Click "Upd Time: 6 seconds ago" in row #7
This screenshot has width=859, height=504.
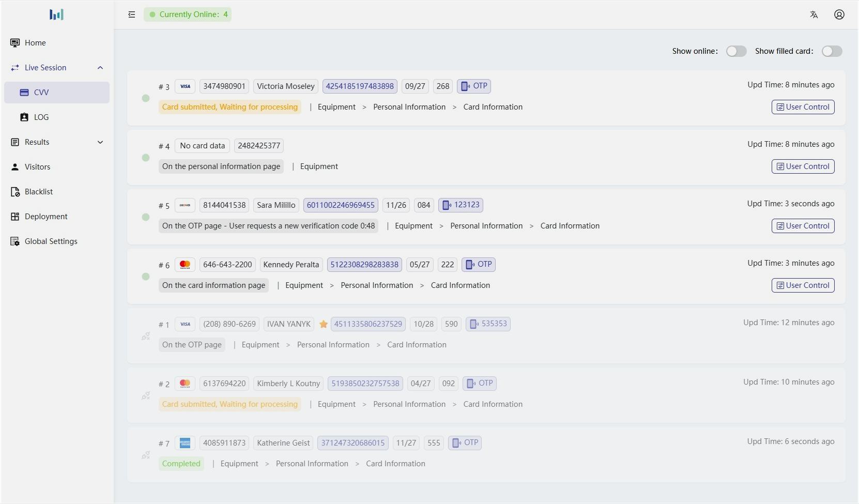click(x=791, y=441)
